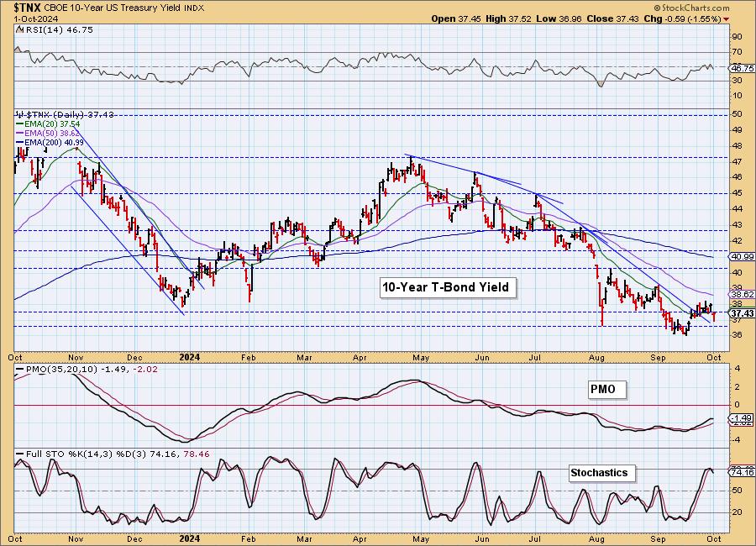756x546 pixels.
Task: Click the 36 label on price y-axis
Action: pos(738,335)
